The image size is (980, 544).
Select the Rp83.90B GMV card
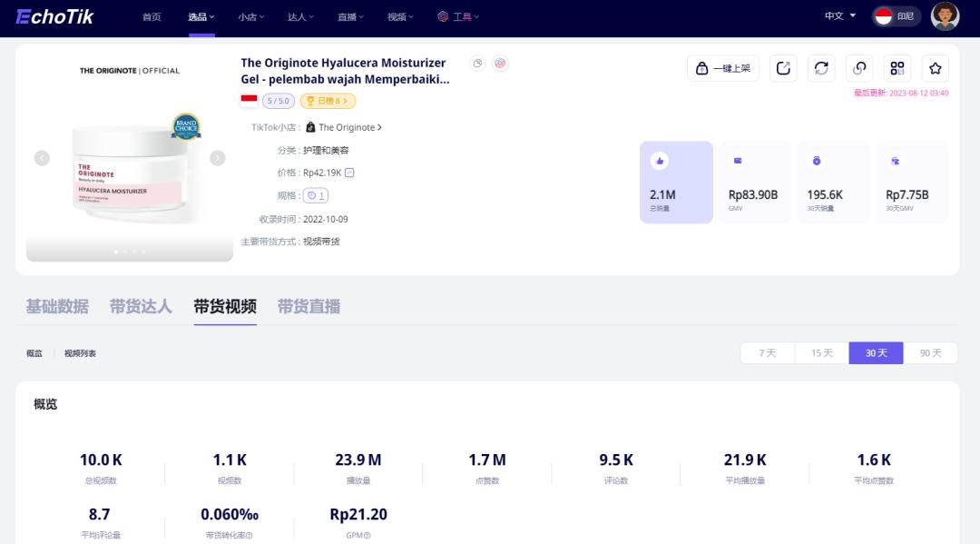point(755,182)
